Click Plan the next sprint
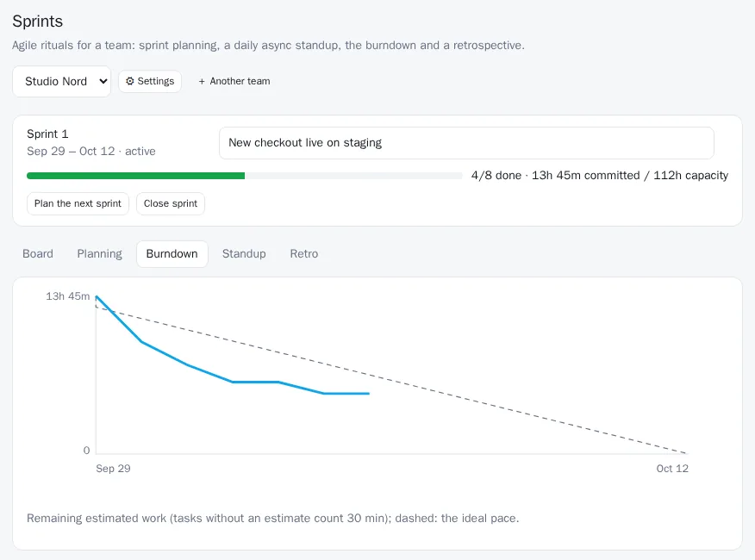 [78, 203]
